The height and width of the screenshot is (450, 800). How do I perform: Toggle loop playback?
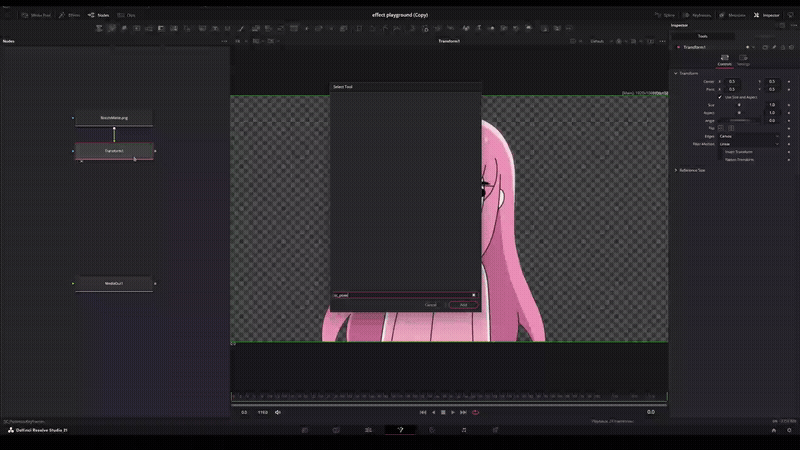pyautogui.click(x=476, y=412)
